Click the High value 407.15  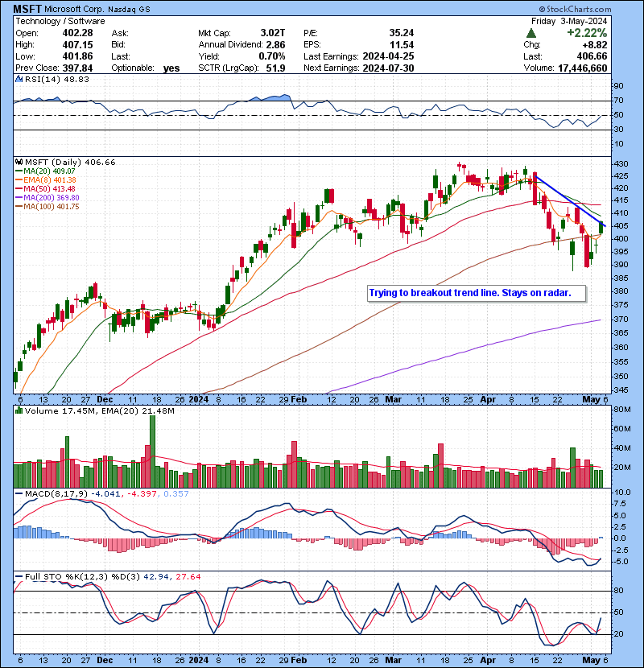77,45
